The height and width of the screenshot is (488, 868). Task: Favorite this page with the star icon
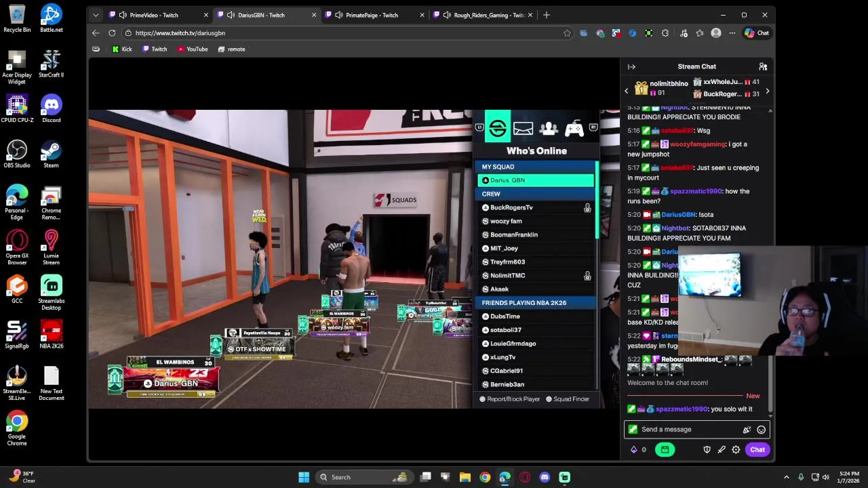click(x=567, y=33)
